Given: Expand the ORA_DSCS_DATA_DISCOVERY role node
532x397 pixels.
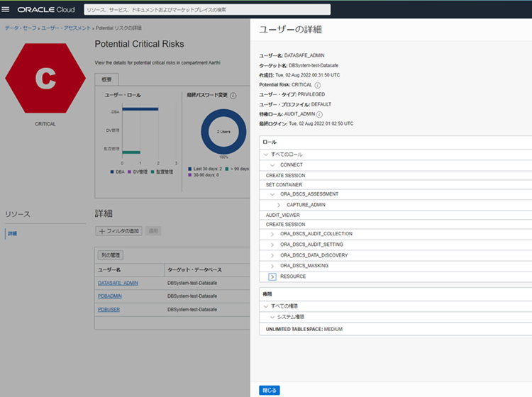Looking at the screenshot, I should click(x=272, y=255).
